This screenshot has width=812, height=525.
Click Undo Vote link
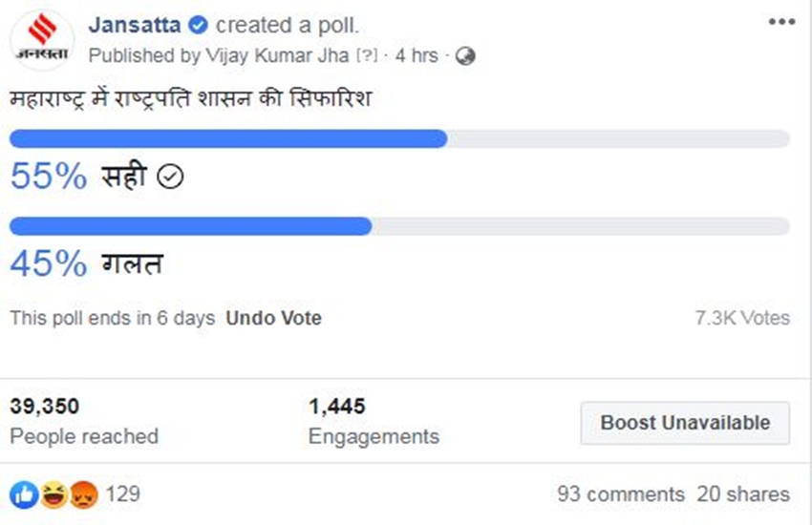tap(273, 318)
